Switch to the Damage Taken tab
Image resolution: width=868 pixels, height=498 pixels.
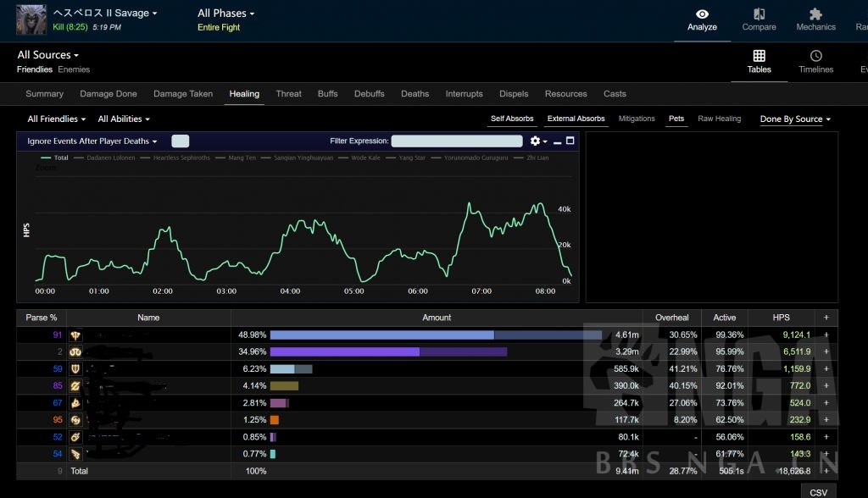tap(181, 94)
